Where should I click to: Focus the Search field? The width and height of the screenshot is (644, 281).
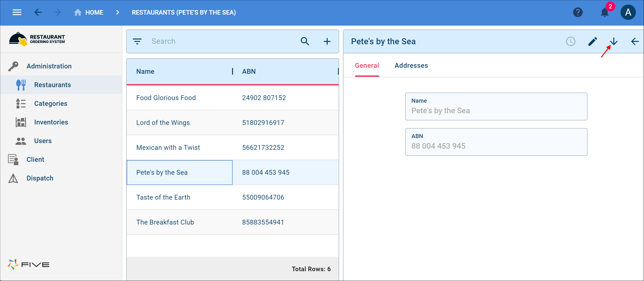tap(222, 41)
